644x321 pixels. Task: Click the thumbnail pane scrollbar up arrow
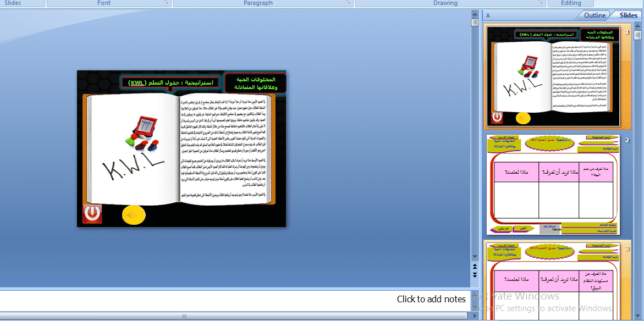[637, 26]
